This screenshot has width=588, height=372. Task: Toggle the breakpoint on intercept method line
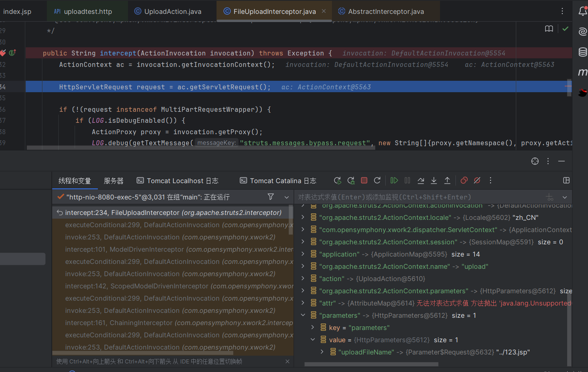[x=3, y=53]
